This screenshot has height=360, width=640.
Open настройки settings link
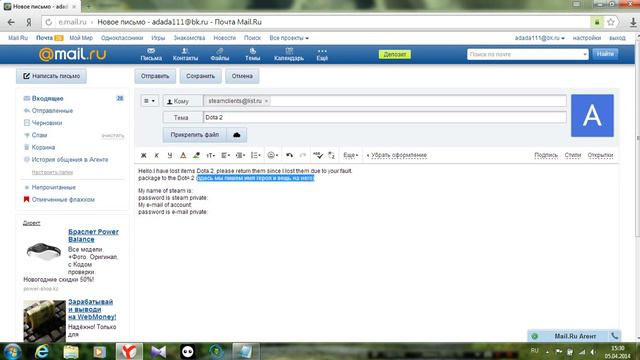(587, 38)
